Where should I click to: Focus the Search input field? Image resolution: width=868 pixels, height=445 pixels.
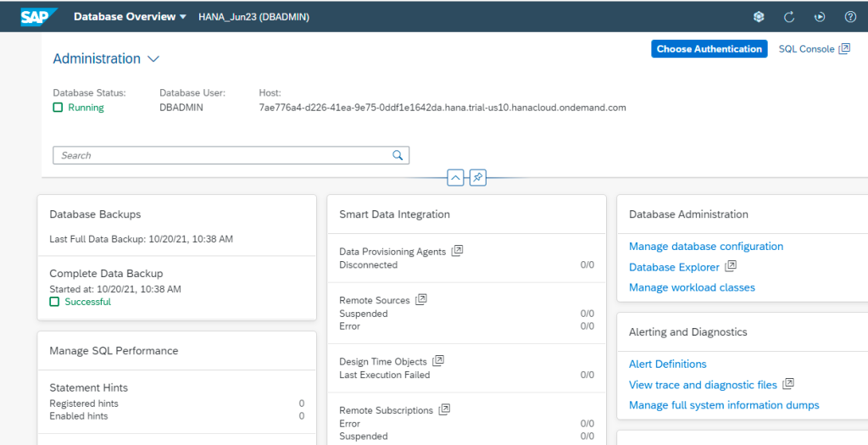[x=231, y=155]
